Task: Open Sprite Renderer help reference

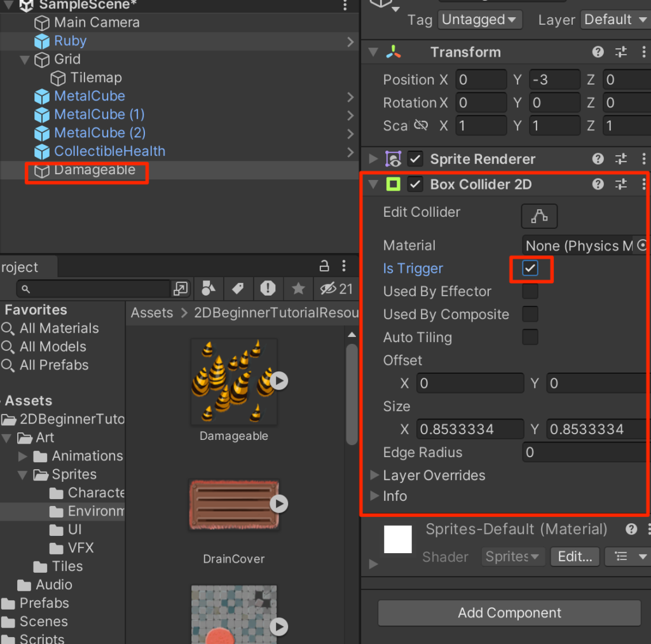Action: tap(598, 158)
